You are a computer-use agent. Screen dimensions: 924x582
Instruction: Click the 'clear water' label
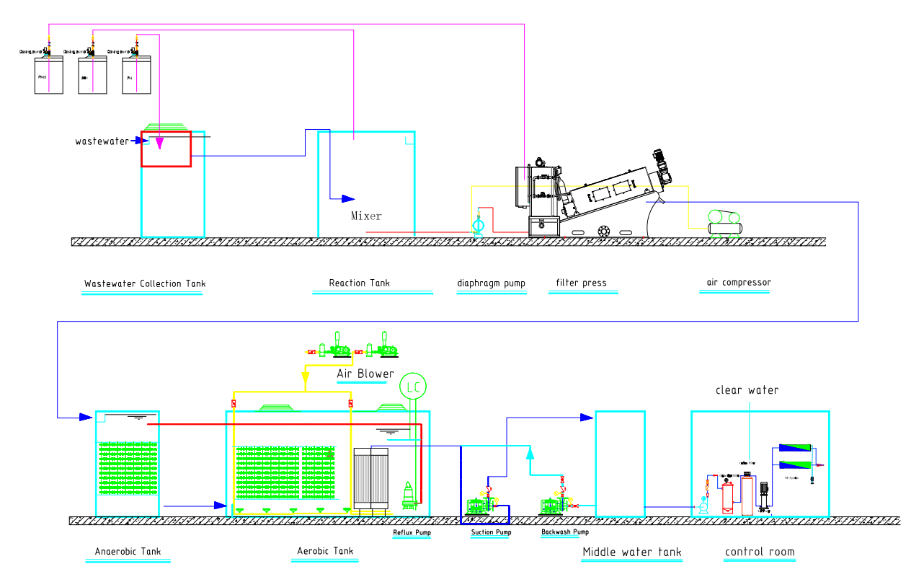point(747,390)
